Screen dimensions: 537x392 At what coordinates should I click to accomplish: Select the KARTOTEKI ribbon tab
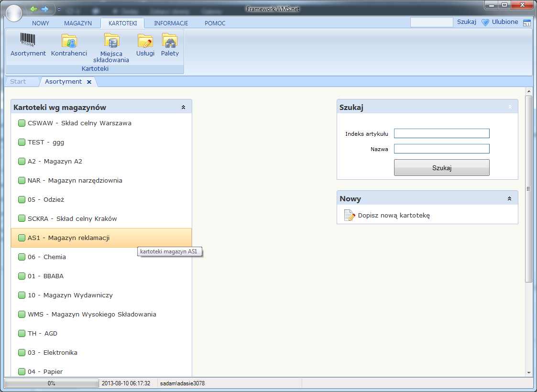tap(122, 23)
